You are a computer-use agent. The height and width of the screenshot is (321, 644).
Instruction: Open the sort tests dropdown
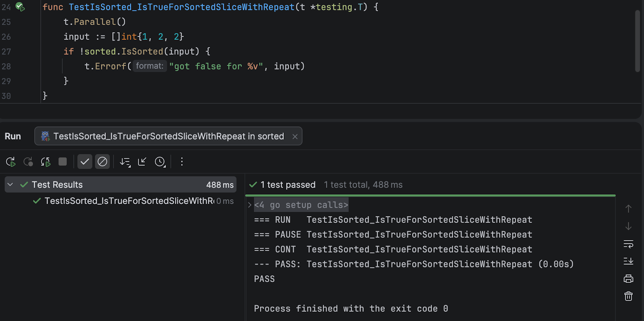click(125, 162)
